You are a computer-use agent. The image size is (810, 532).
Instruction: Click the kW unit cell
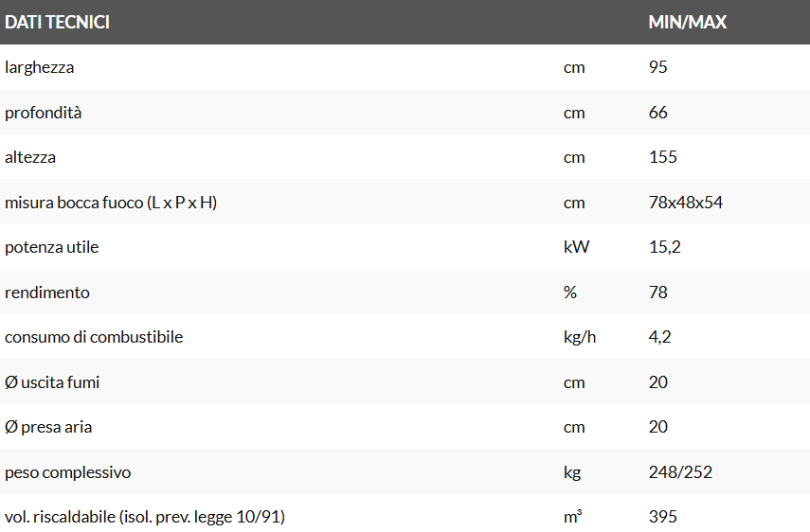(576, 247)
